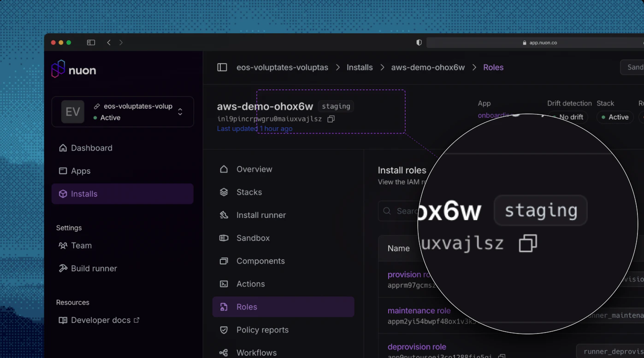Screen dimensions: 644x358
Task: Click the Team people icon
Action: 63,246
